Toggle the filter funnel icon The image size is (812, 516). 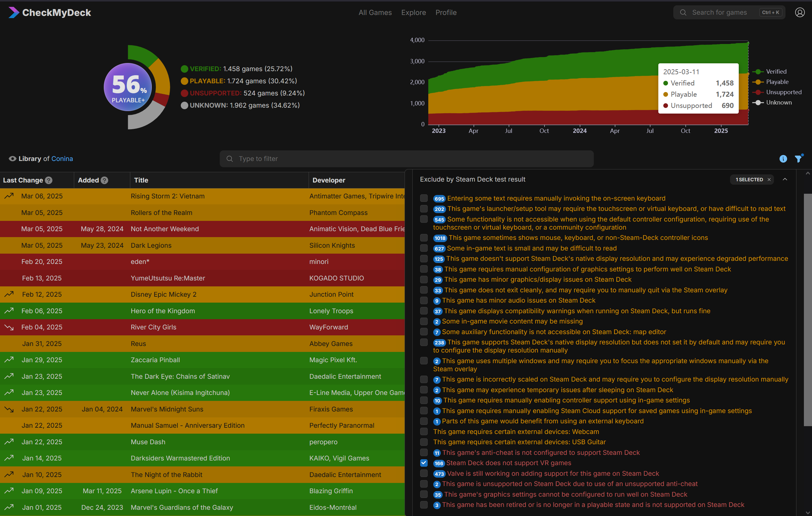(798, 158)
